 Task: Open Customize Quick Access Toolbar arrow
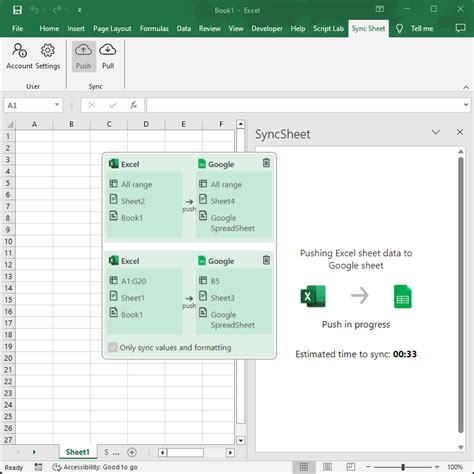[80, 10]
